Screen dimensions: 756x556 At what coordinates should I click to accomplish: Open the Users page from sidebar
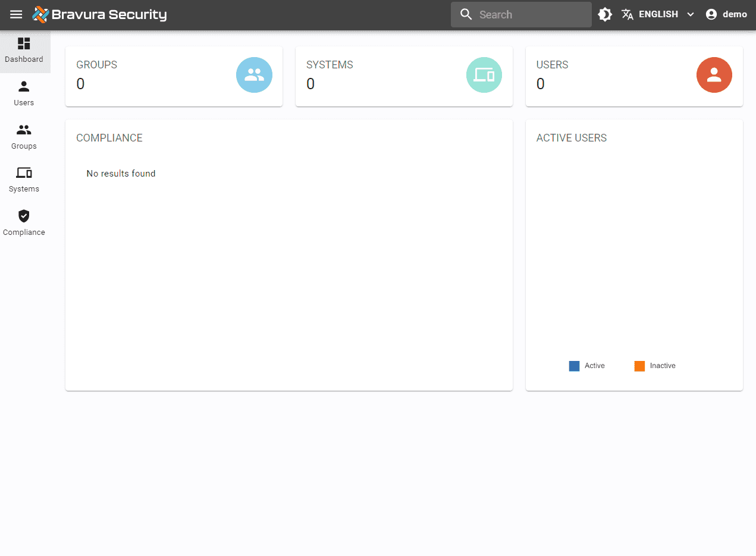point(24,94)
